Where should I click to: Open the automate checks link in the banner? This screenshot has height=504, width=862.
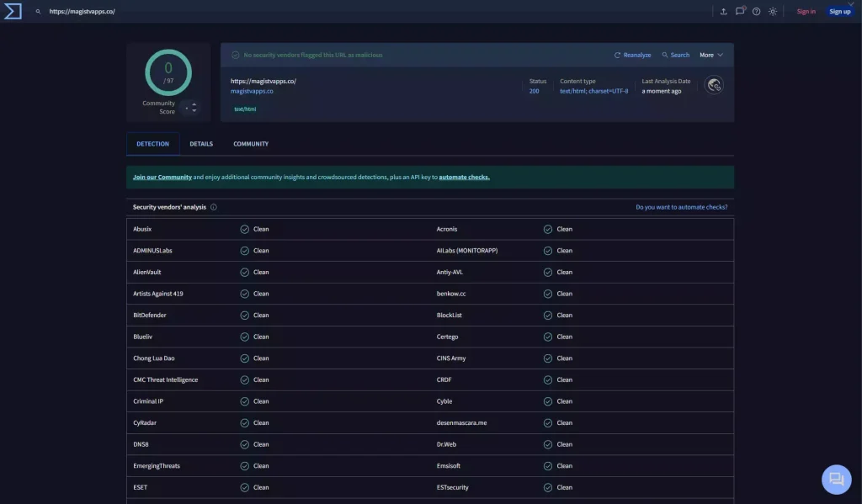(x=464, y=177)
